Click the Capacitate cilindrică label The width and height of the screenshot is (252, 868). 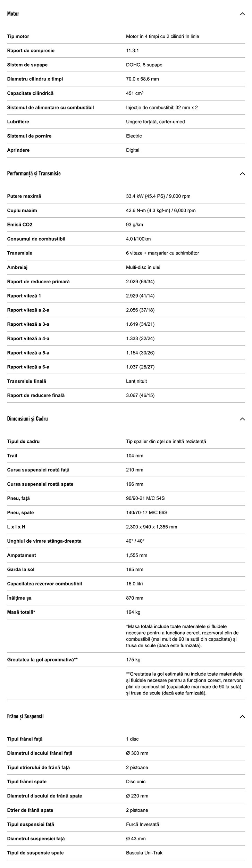click(30, 93)
